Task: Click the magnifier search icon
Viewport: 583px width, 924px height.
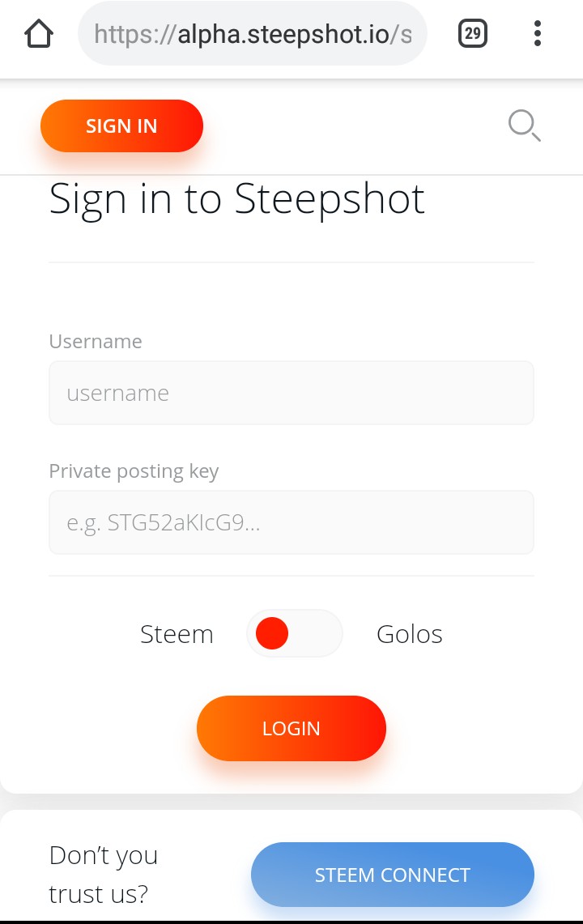Action: 523,126
